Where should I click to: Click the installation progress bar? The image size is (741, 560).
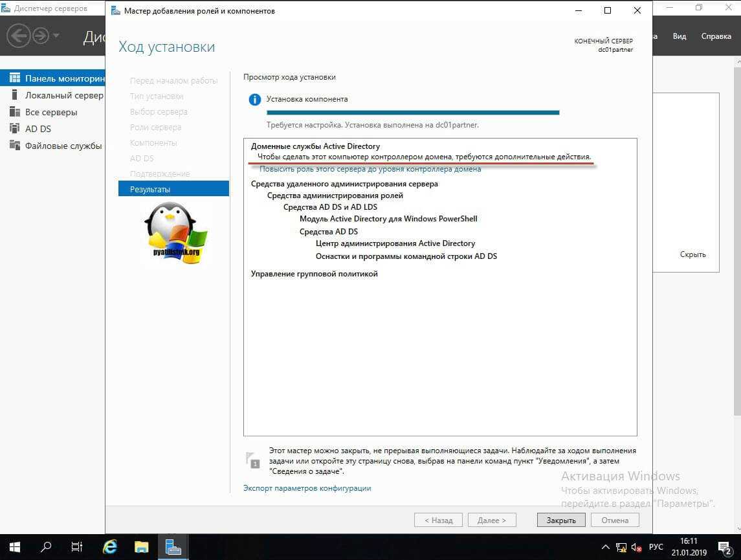click(413, 113)
